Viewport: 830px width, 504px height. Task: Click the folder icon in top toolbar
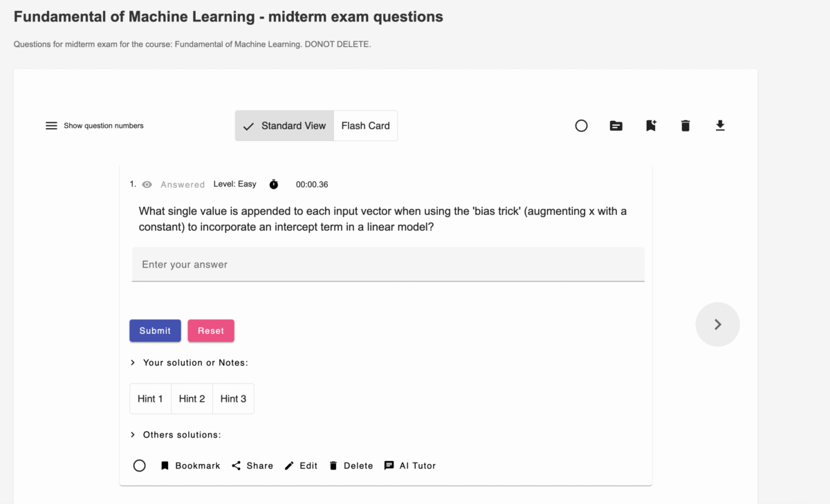(x=616, y=126)
